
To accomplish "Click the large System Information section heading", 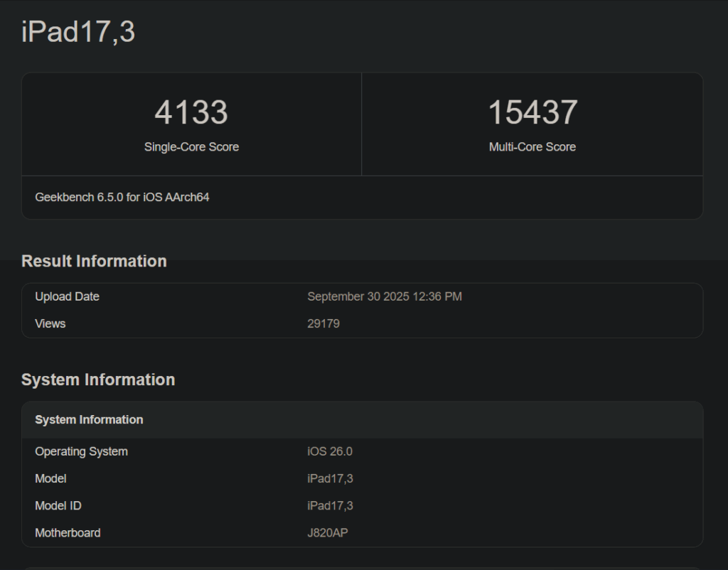I will 98,380.
